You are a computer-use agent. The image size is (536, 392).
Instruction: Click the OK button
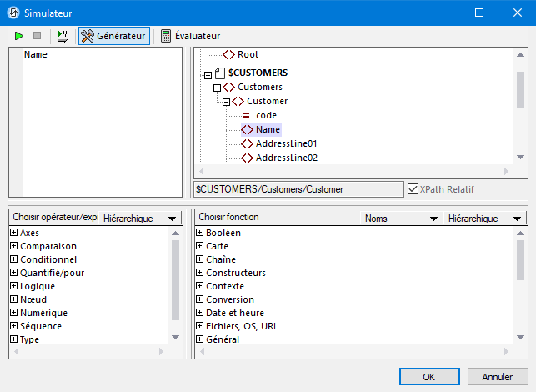(x=428, y=377)
